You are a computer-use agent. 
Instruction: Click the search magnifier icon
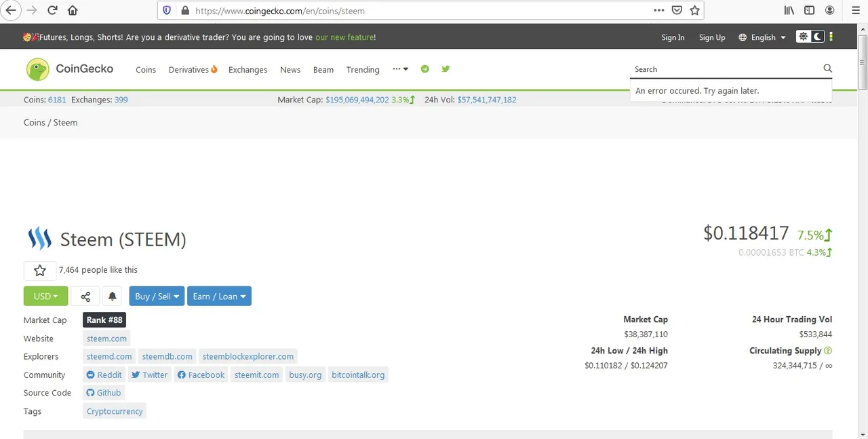[827, 68]
